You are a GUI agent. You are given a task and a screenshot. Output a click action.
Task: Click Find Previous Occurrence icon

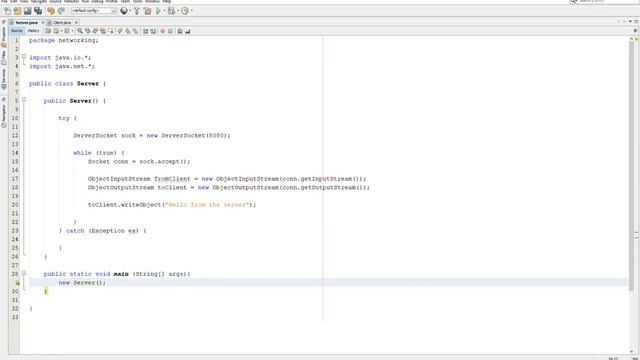click(87, 31)
